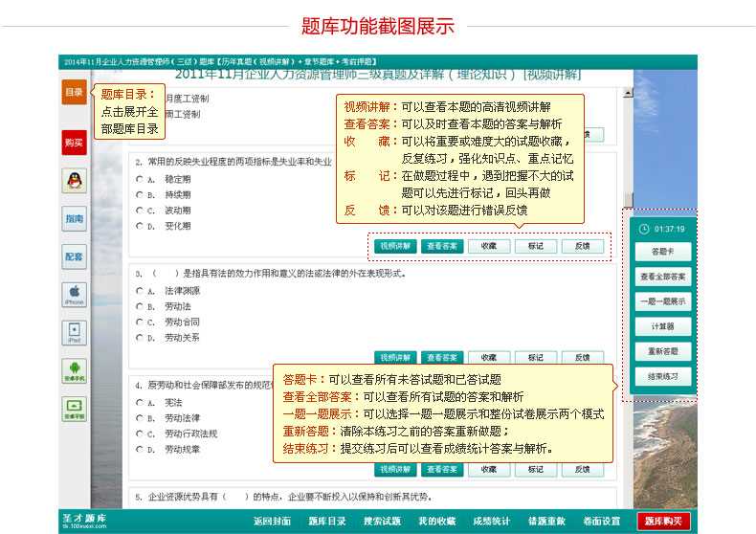
Task: Click the Android tablet sidebar icon
Action: tap(74, 409)
